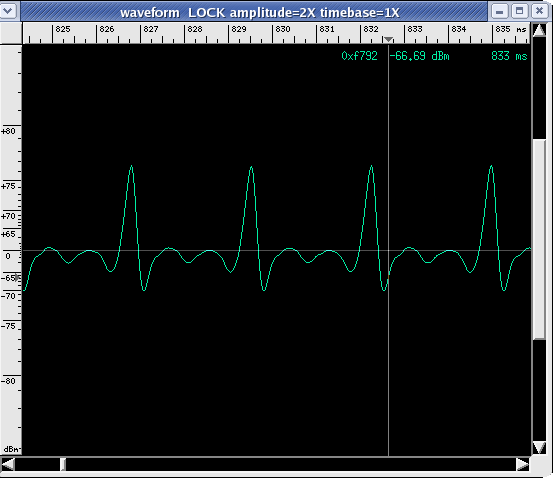This screenshot has height=478, width=553.
Task: Click the -80 label on amplitude axis
Action: [8, 381]
